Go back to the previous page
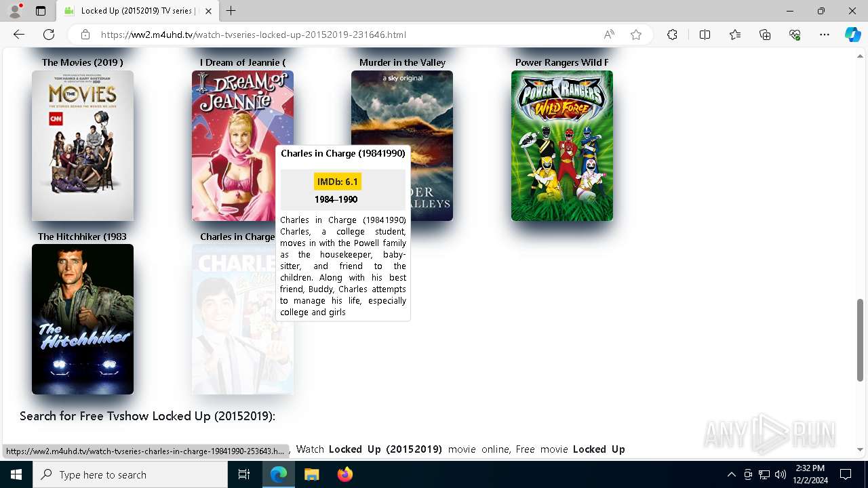 [19, 35]
